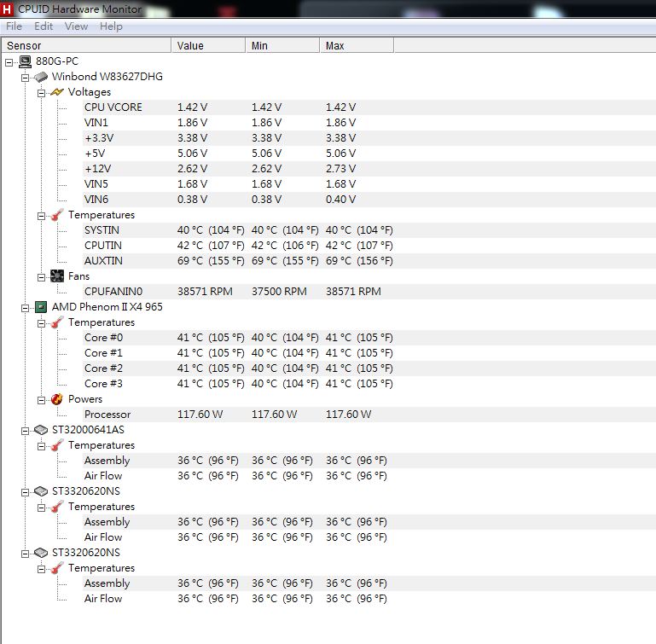Collapse the 880G-PC root node
The width and height of the screenshot is (656, 644).
coord(9,63)
